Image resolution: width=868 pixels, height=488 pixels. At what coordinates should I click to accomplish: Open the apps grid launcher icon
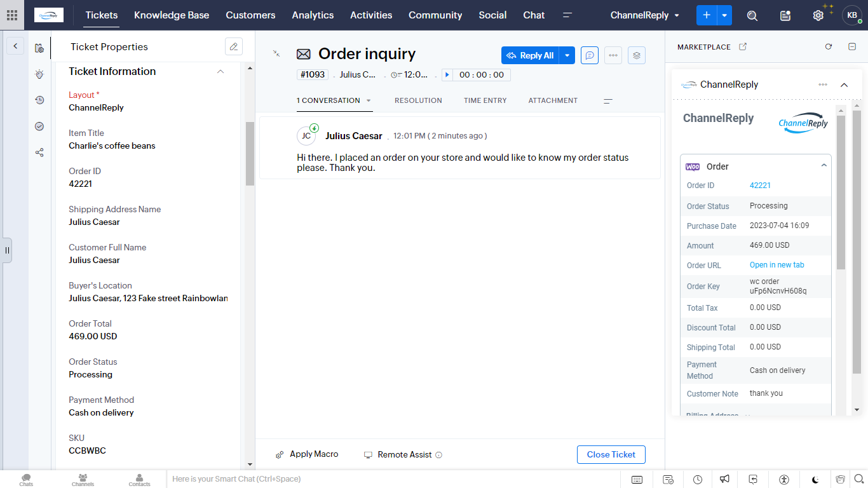point(12,15)
